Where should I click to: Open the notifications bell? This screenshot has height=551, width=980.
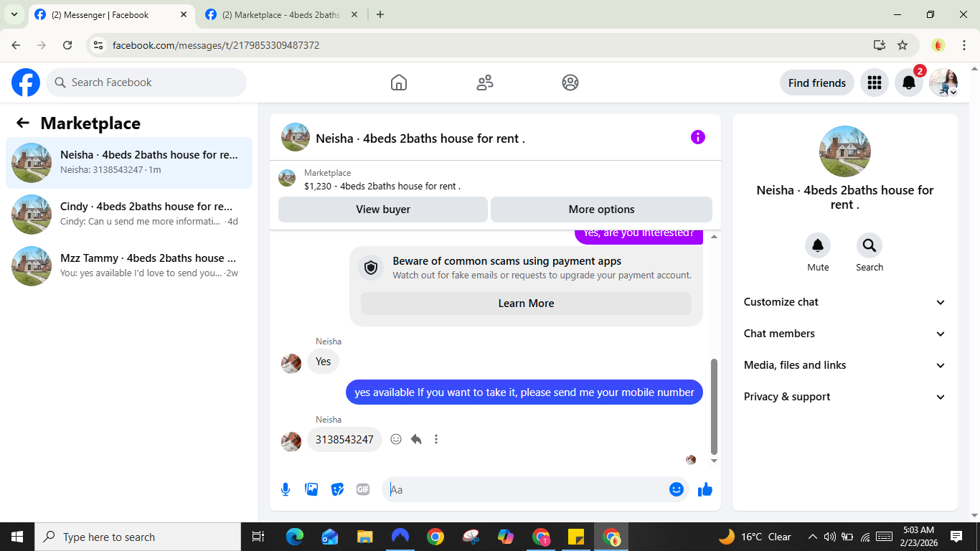click(x=909, y=83)
